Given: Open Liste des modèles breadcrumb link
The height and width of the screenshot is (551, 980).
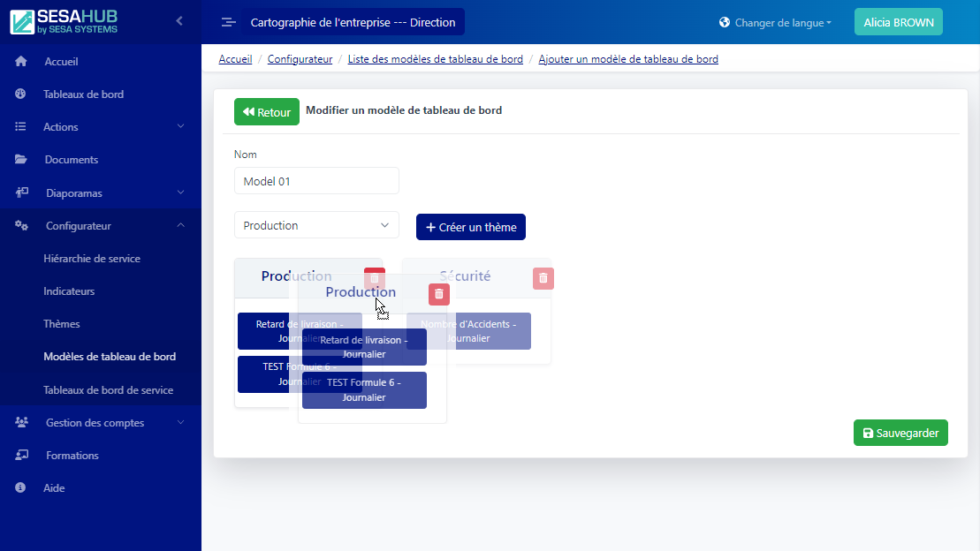Looking at the screenshot, I should point(435,59).
